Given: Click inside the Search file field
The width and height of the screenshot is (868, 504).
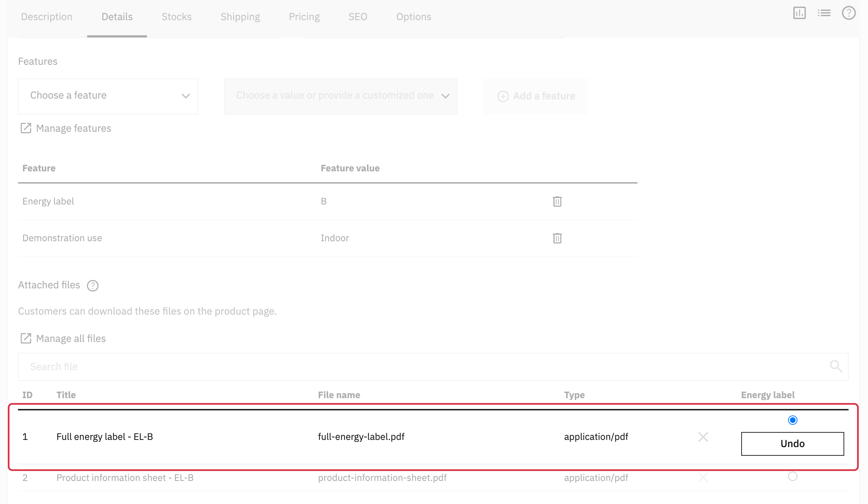Looking at the screenshot, I should tap(433, 366).
